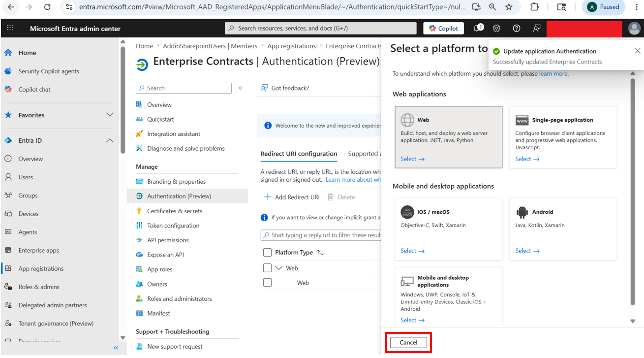Open notifications bell icon
This screenshot has width=644, height=358.
click(477, 28)
